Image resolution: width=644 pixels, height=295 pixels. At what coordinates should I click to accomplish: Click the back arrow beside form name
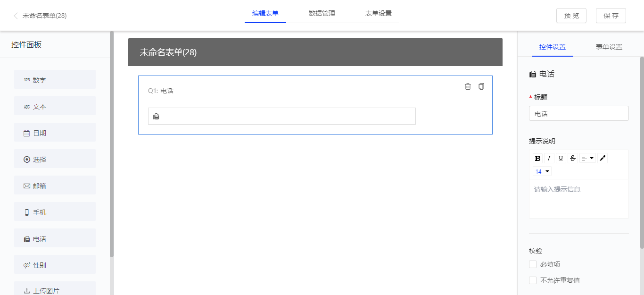tap(16, 16)
